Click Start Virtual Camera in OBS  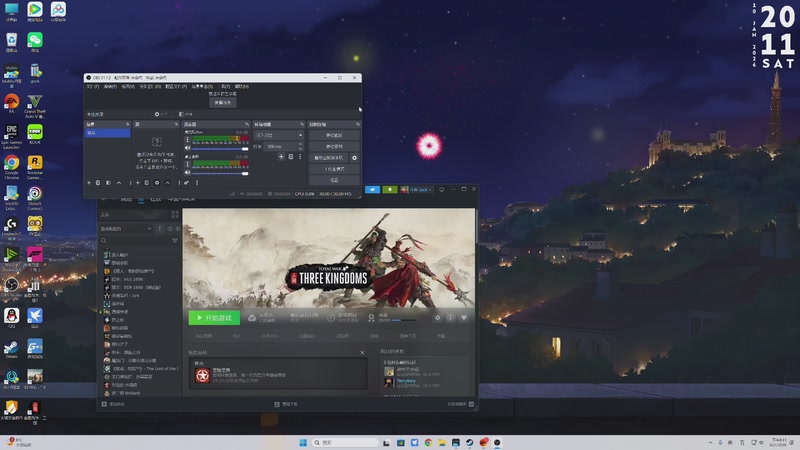click(x=329, y=158)
